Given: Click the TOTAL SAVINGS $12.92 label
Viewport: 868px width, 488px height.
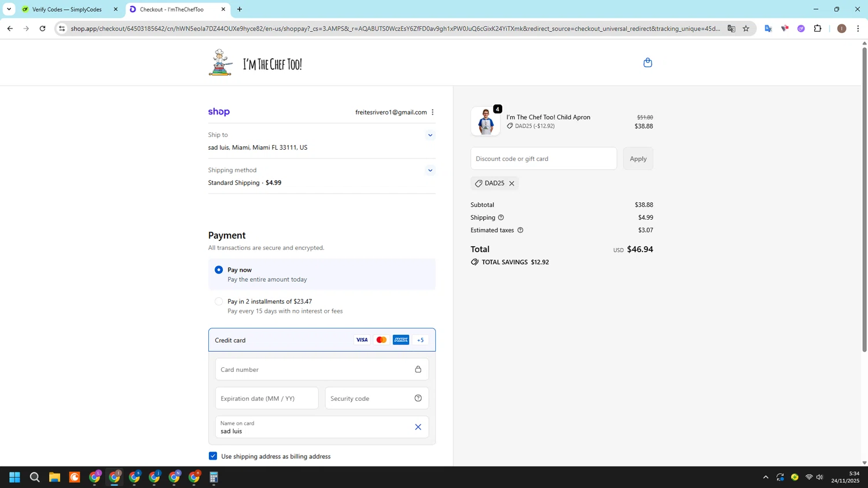Looking at the screenshot, I should 510,262.
